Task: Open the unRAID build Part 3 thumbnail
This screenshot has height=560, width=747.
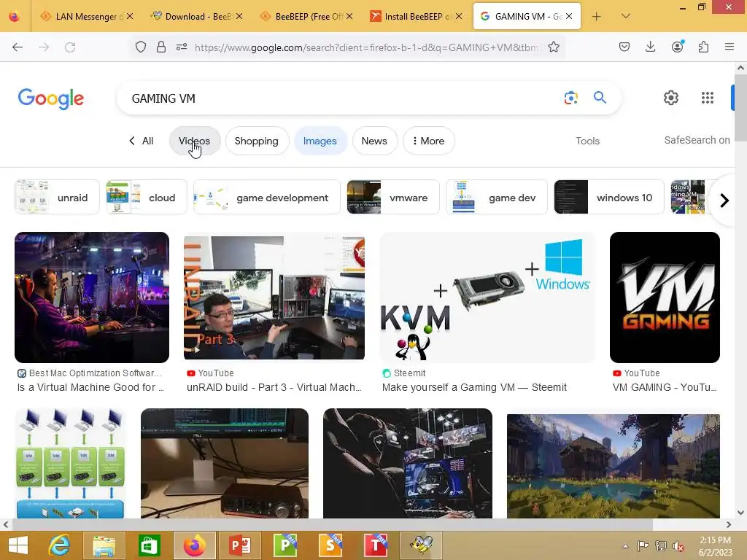Action: (274, 297)
